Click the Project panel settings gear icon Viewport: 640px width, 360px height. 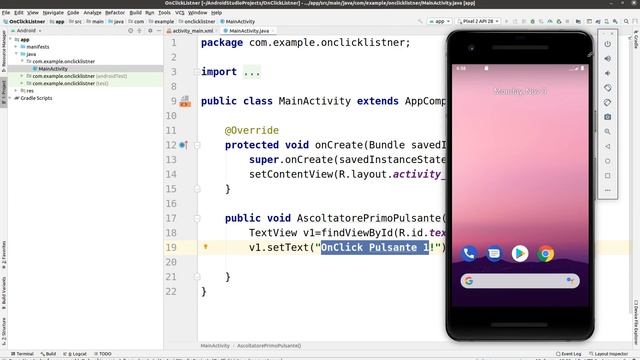tap(150, 31)
